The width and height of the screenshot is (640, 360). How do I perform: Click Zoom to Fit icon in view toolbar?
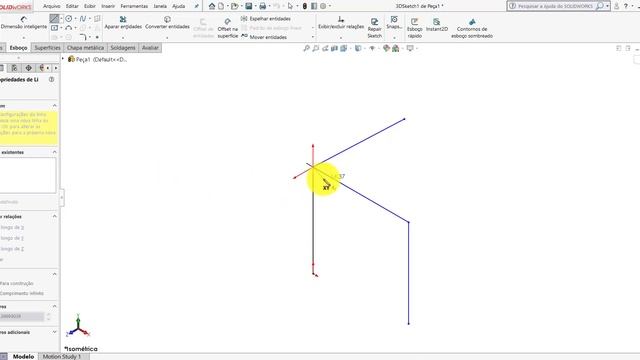point(307,48)
